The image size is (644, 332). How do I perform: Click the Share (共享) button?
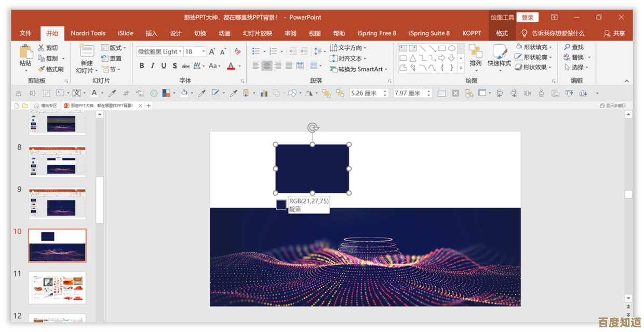pyautogui.click(x=614, y=33)
